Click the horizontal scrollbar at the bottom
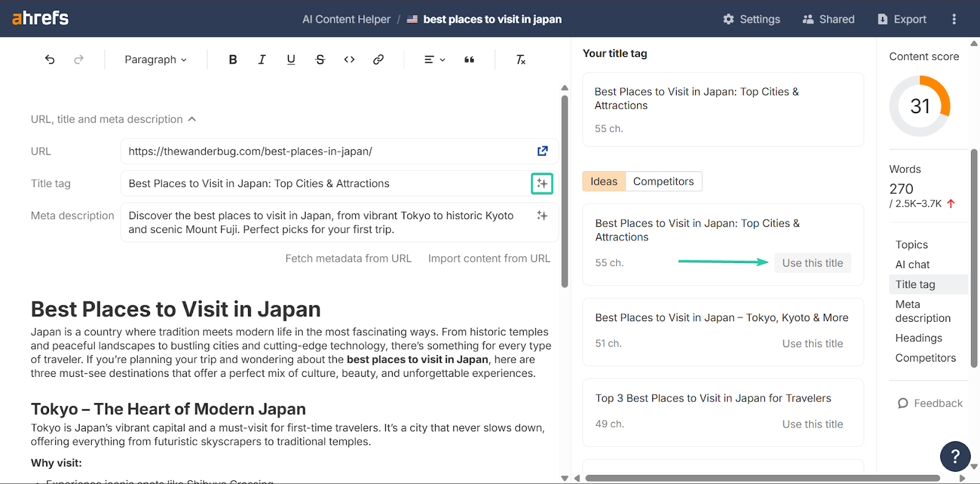The width and height of the screenshot is (980, 484). tap(763, 478)
